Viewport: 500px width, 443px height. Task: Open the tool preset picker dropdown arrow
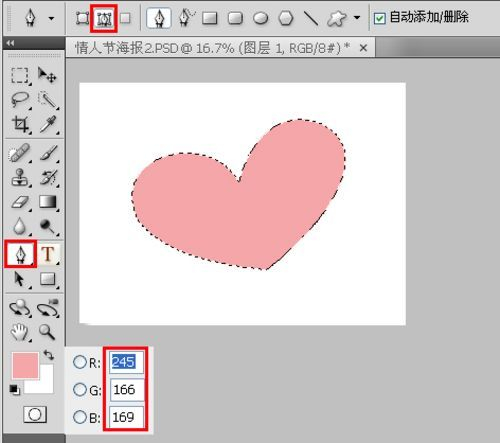click(x=51, y=18)
